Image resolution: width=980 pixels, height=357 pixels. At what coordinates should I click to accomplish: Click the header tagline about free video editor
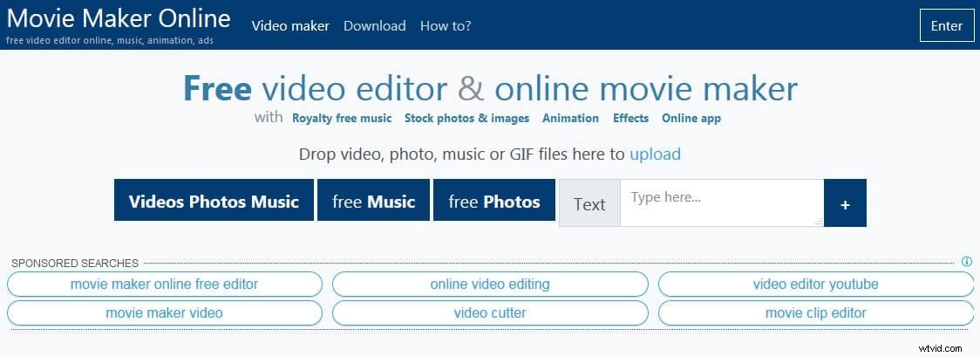pos(110,41)
